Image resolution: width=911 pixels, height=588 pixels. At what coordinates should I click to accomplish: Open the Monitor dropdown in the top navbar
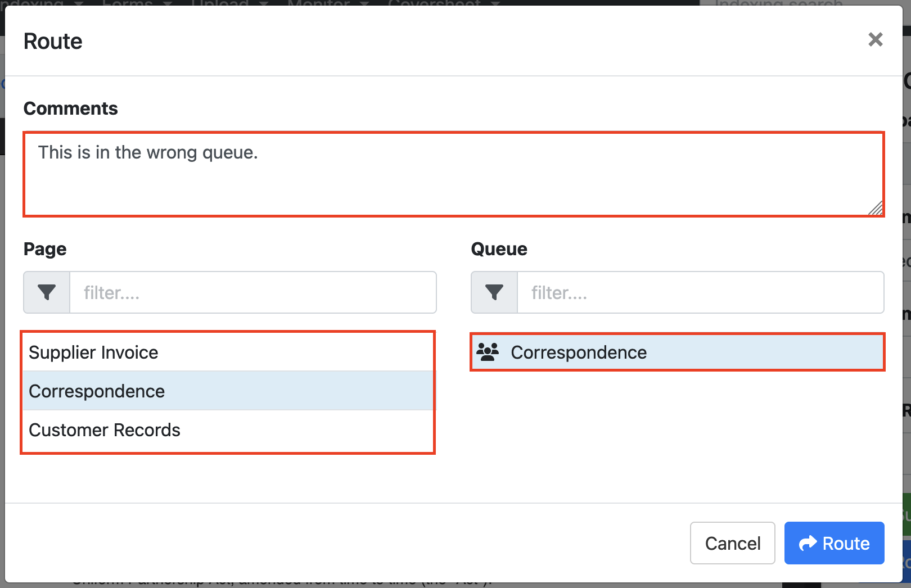(327, 3)
